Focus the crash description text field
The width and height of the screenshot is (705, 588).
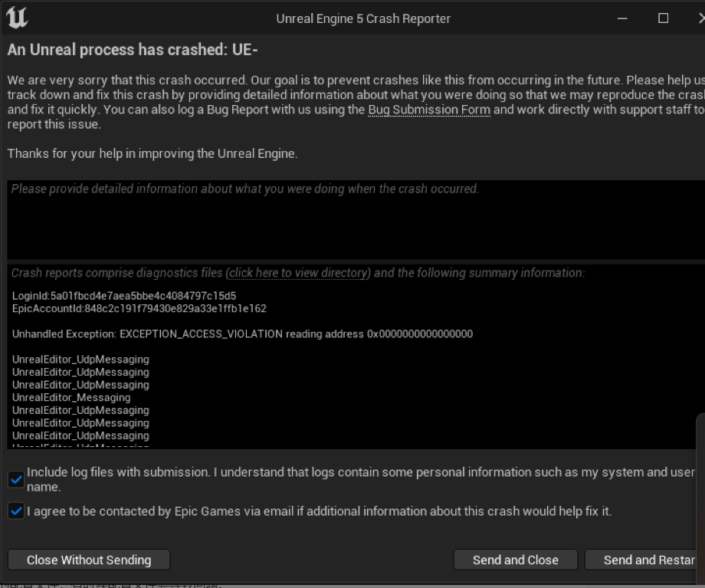(356, 219)
